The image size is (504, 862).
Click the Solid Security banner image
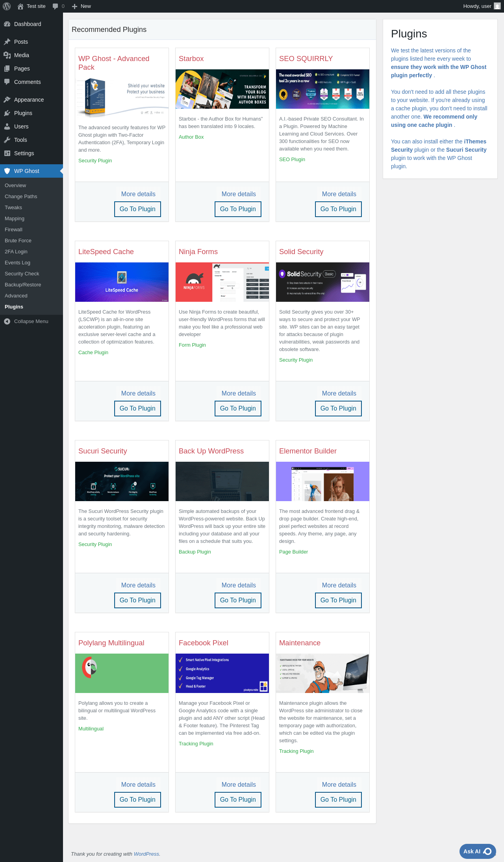pyautogui.click(x=322, y=282)
